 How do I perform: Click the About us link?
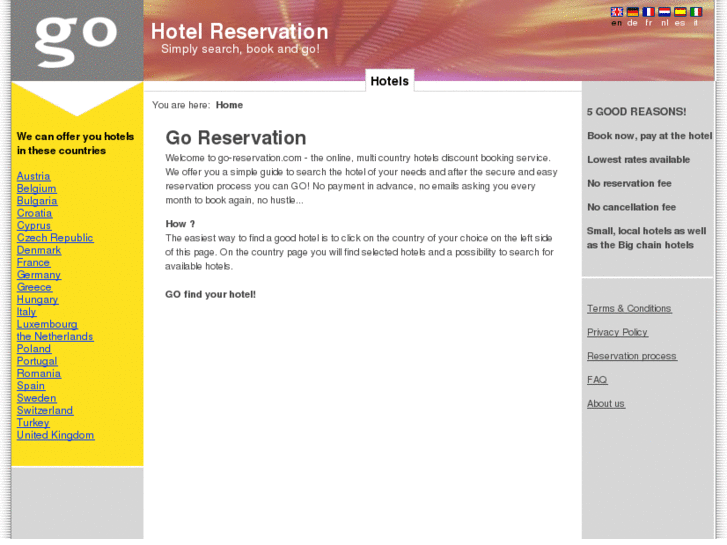[x=606, y=404]
